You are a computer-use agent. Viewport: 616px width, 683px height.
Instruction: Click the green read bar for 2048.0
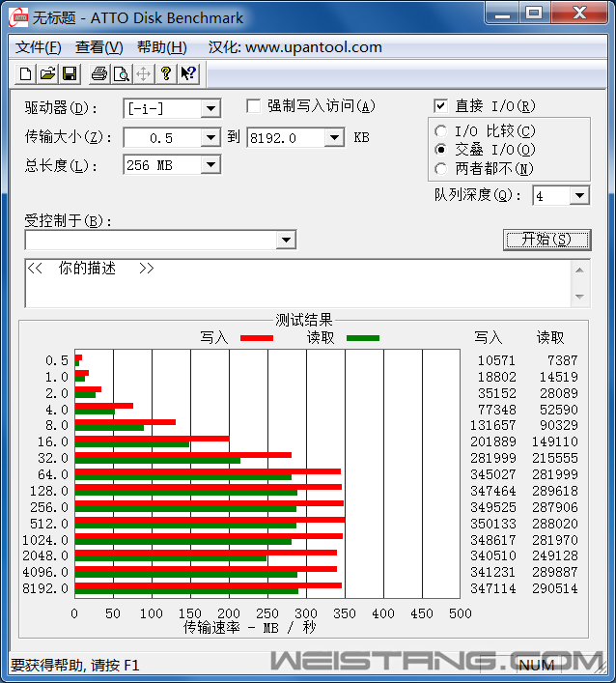click(x=171, y=558)
